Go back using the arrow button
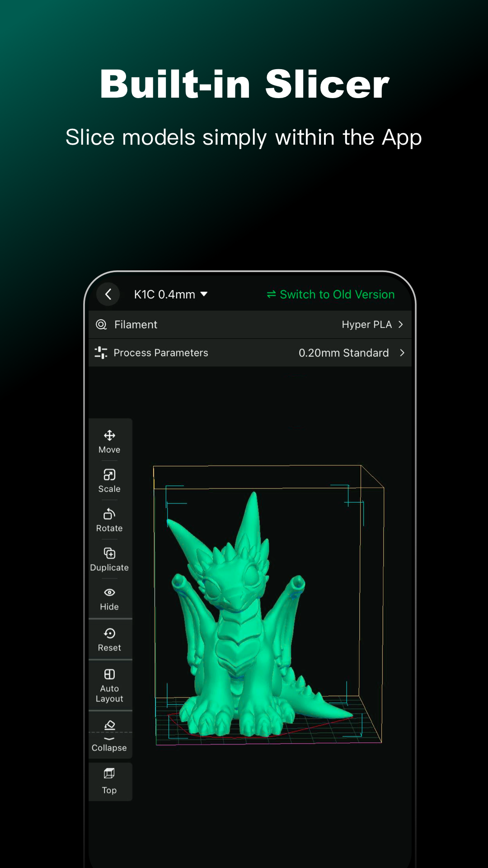This screenshot has height=868, width=488. [x=108, y=294]
